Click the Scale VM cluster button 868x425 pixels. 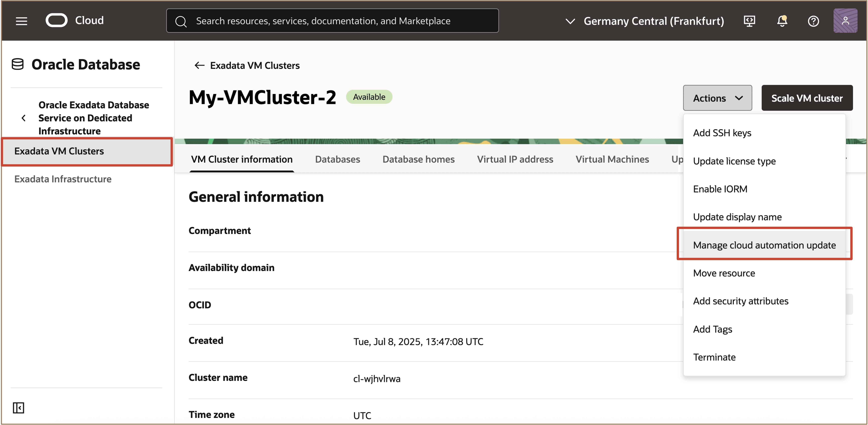(x=807, y=98)
